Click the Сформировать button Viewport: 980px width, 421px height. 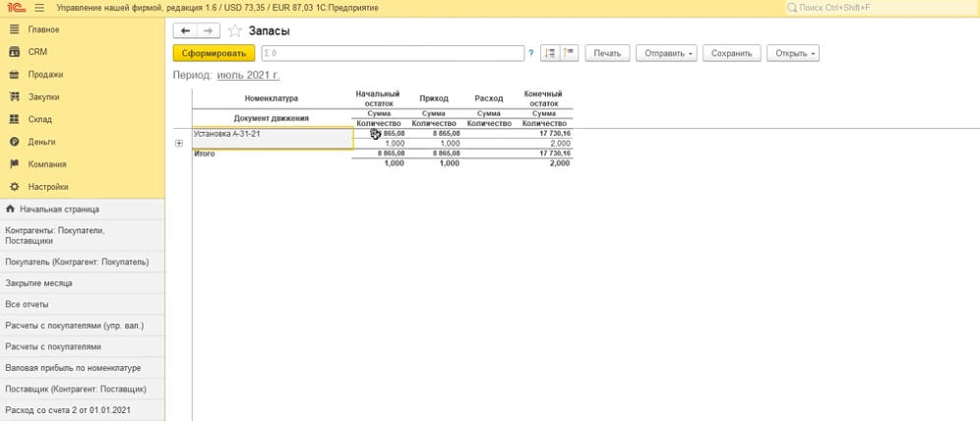(x=214, y=53)
